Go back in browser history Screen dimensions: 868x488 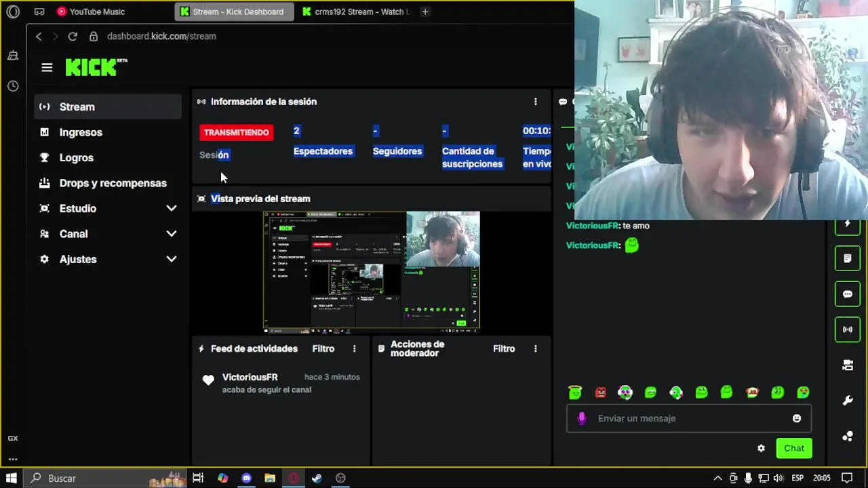39,36
